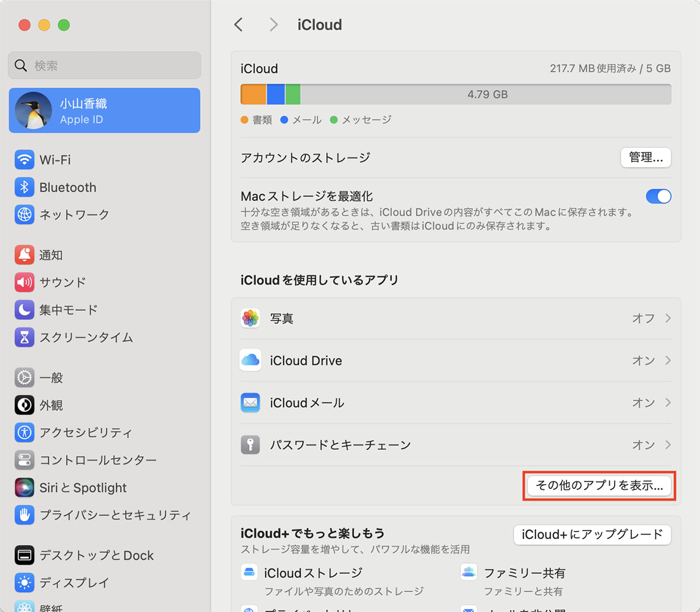Click the green メッセージ storage segment

[293, 94]
